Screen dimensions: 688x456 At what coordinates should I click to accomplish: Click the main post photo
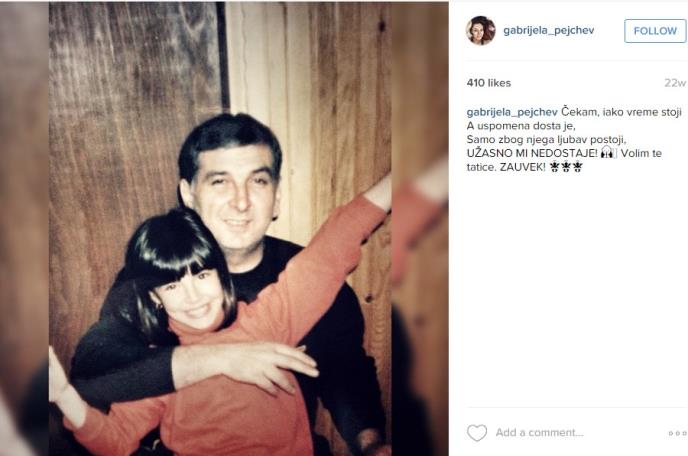(x=220, y=228)
